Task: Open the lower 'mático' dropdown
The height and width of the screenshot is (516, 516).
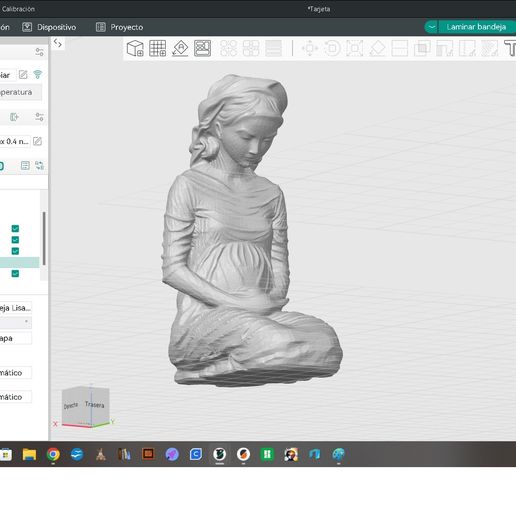Action: click(x=16, y=397)
